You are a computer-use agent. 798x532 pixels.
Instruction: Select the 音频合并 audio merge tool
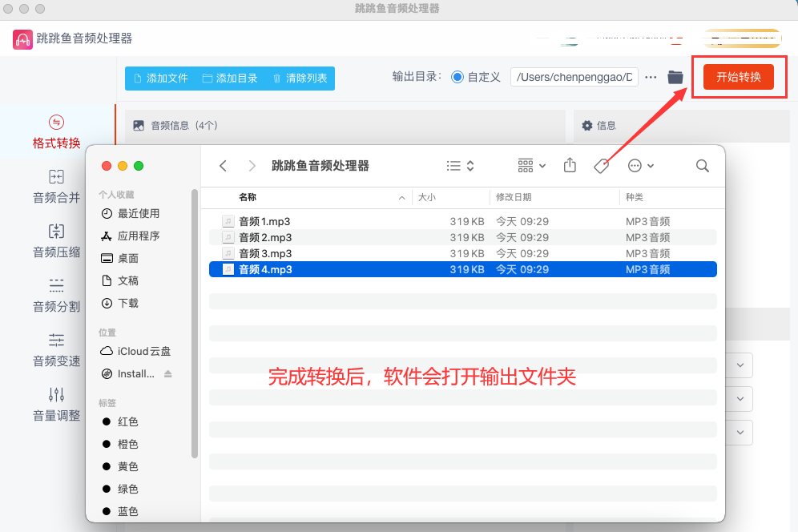tap(56, 187)
